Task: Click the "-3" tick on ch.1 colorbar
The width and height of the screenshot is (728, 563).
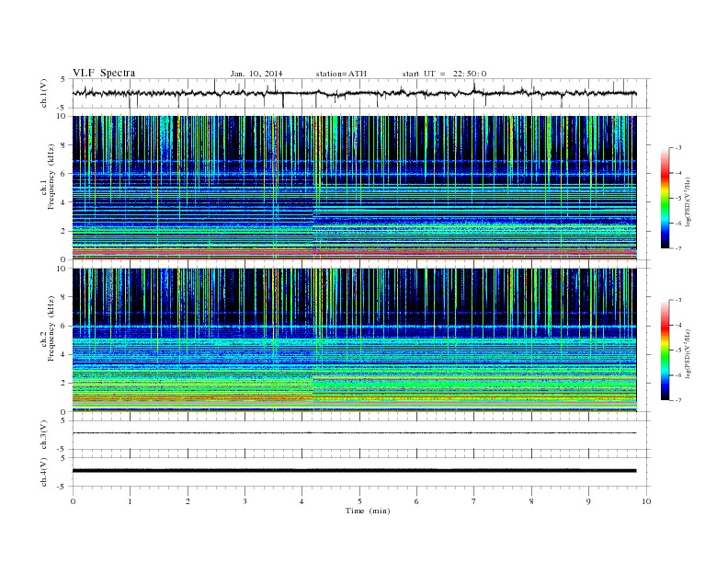Action: coord(678,148)
